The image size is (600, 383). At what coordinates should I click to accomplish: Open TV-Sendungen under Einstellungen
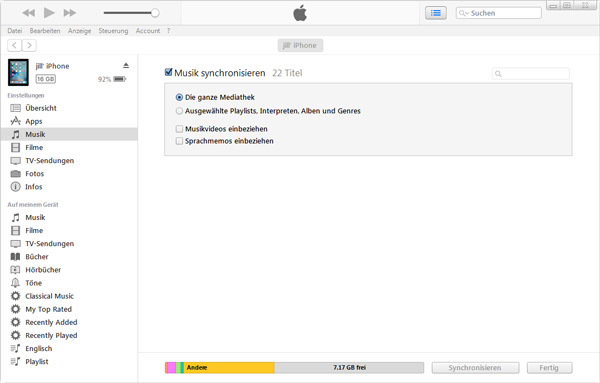tap(69, 161)
